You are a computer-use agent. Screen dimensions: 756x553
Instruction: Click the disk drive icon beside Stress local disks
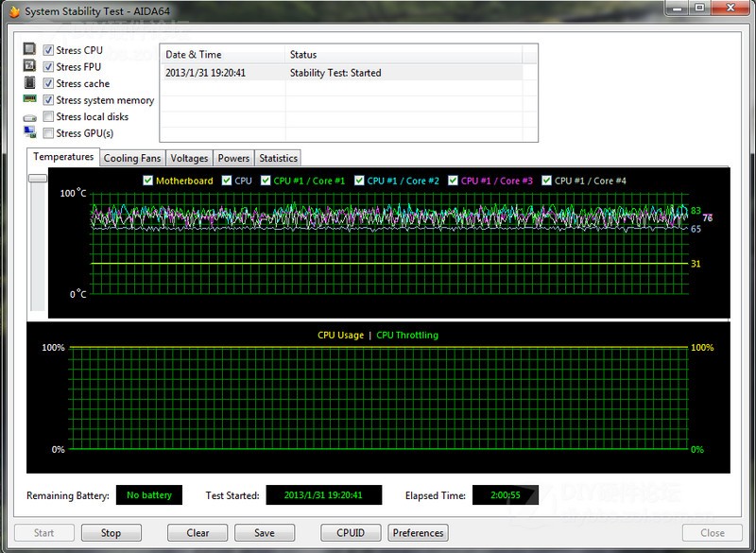[29, 117]
